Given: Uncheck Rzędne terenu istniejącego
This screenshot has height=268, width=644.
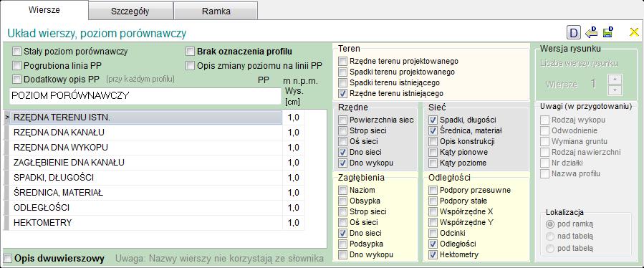Looking at the screenshot, I should [342, 93].
